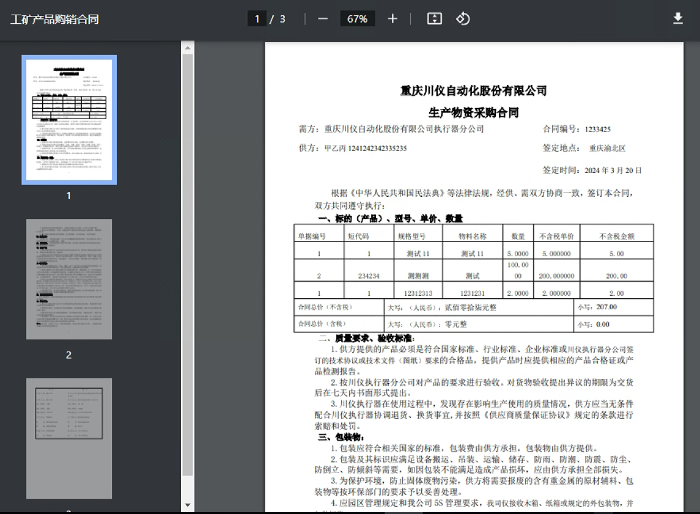Click the subtotal value 207.00
The image size is (700, 514).
(607, 307)
